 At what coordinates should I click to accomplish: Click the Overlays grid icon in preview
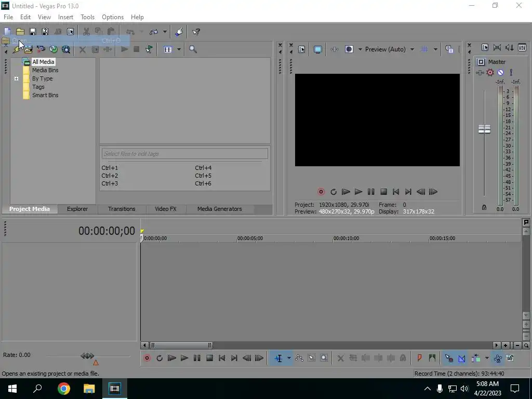[424, 49]
